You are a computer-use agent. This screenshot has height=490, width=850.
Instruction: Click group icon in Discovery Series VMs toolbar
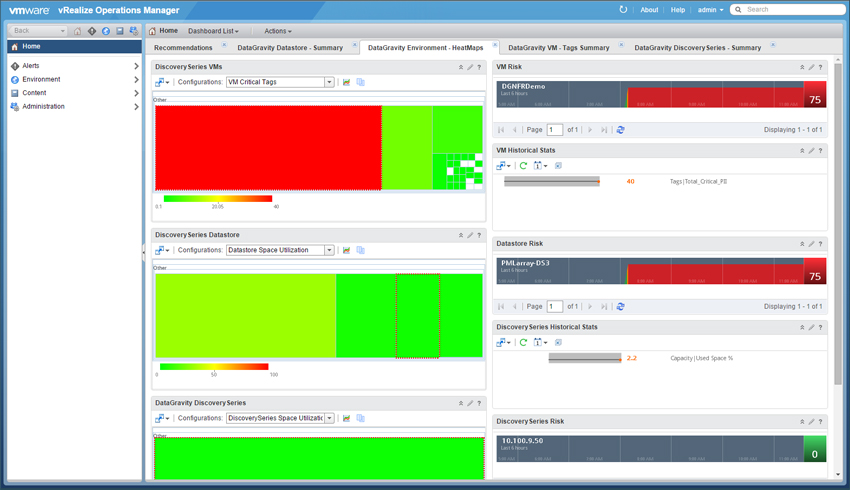click(360, 82)
